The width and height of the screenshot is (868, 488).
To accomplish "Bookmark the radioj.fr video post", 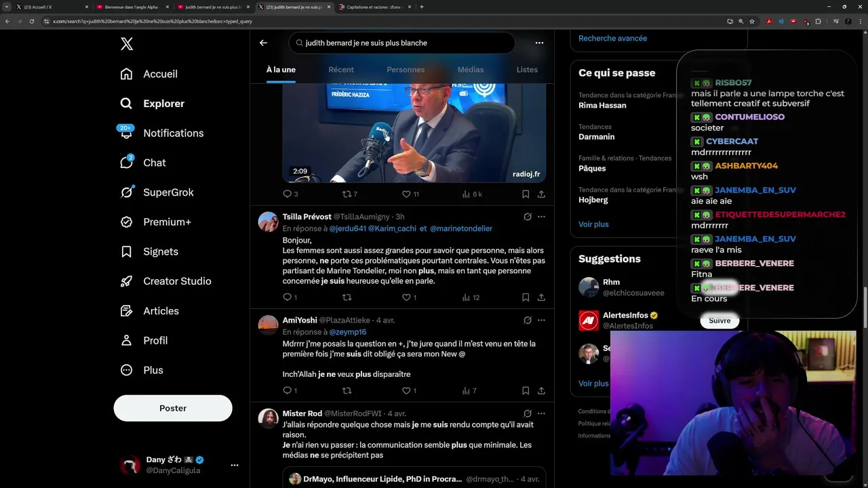I will 526,194.
